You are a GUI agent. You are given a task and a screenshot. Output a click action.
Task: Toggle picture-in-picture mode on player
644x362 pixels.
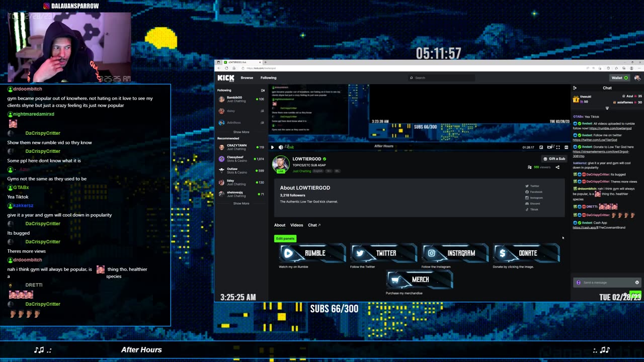coord(541,147)
